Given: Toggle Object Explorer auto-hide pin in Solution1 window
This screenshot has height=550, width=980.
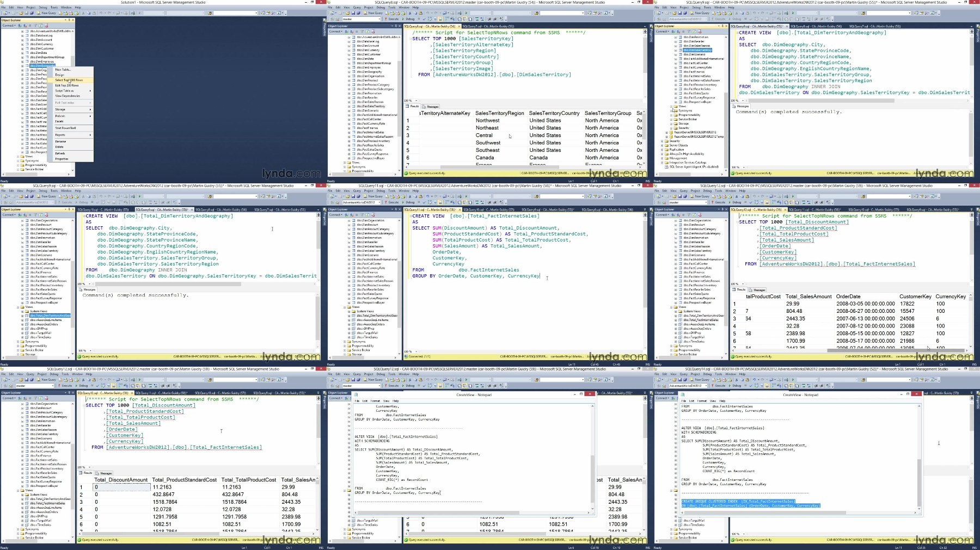Looking at the screenshot, I should 69,20.
